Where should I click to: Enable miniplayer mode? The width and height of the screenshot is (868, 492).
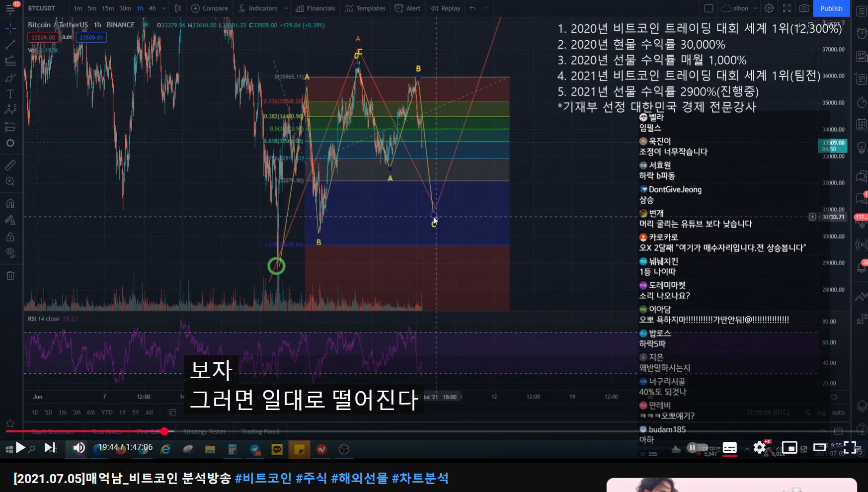click(x=789, y=448)
